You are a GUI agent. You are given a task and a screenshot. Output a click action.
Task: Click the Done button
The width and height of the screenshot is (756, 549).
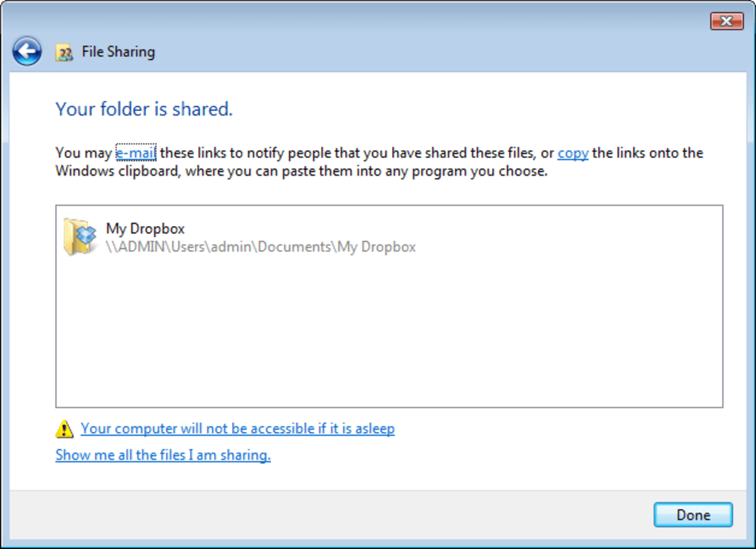[x=693, y=515]
